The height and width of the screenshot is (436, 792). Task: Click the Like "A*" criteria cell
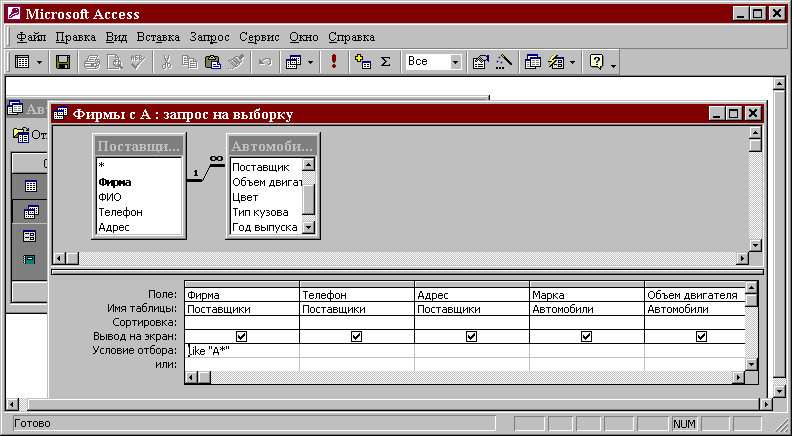(242, 351)
